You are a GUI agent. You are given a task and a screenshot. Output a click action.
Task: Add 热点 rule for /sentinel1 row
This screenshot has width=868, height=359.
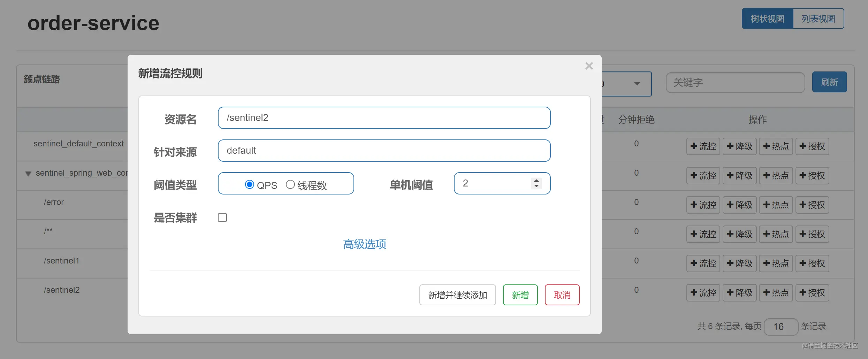click(776, 263)
